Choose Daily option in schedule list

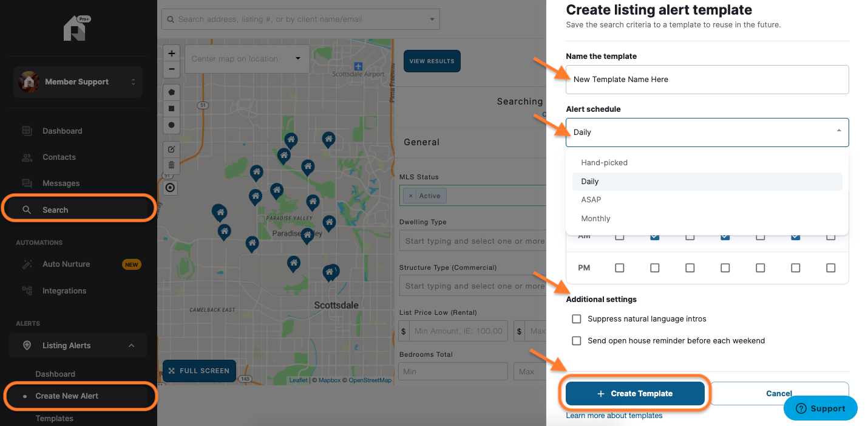point(707,181)
